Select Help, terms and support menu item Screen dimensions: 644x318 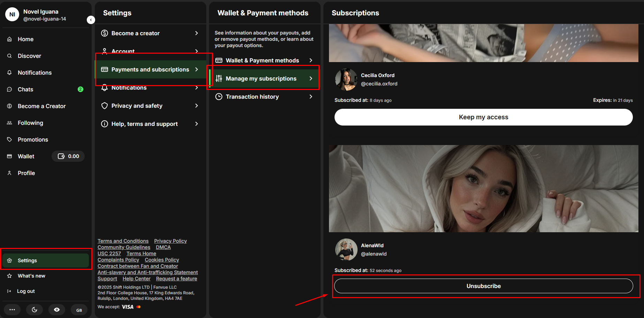click(x=144, y=124)
